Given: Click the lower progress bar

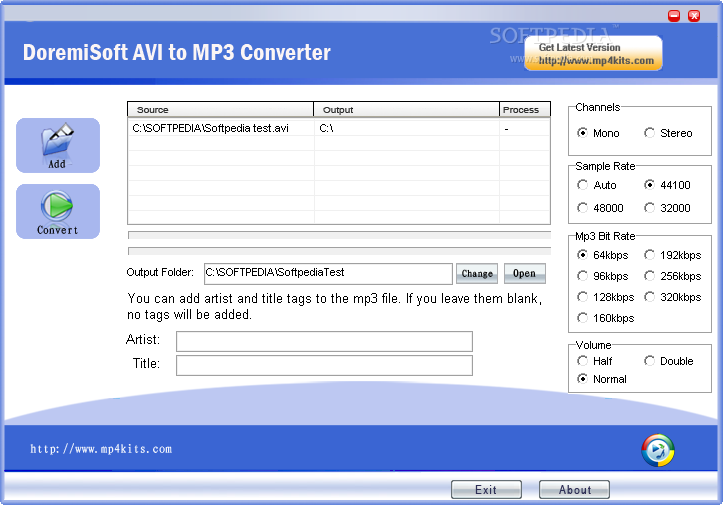Looking at the screenshot, I should point(339,251).
